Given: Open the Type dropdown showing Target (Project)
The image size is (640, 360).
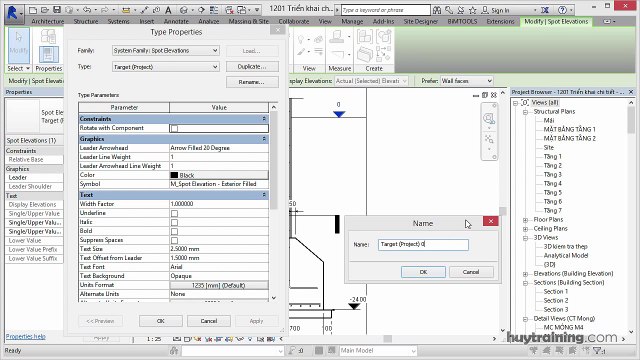Looking at the screenshot, I should pyautogui.click(x=166, y=67).
